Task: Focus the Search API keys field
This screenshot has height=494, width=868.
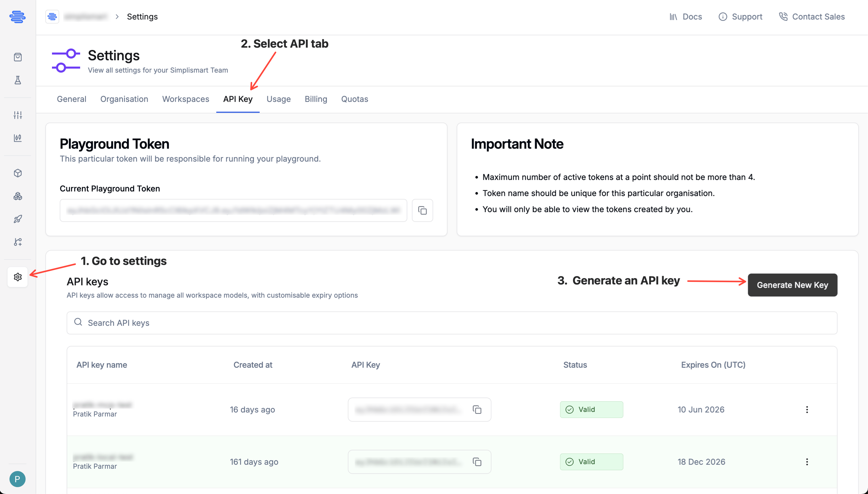Action: pos(452,323)
